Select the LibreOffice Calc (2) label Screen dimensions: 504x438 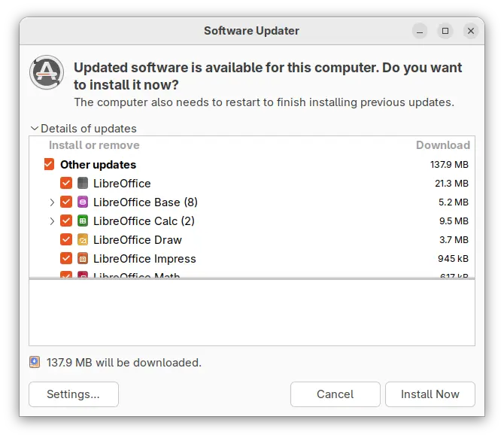(x=144, y=221)
